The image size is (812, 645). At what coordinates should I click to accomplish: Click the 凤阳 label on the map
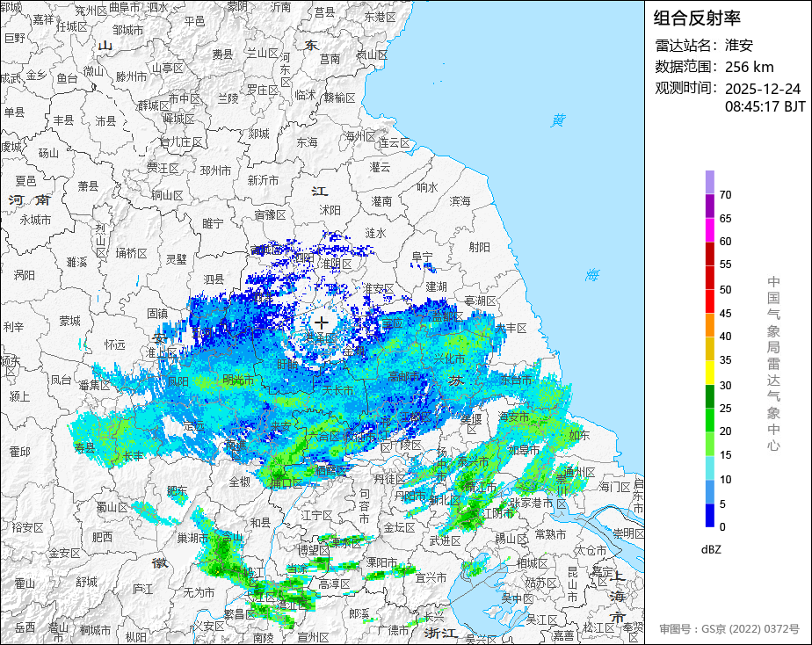(x=178, y=381)
